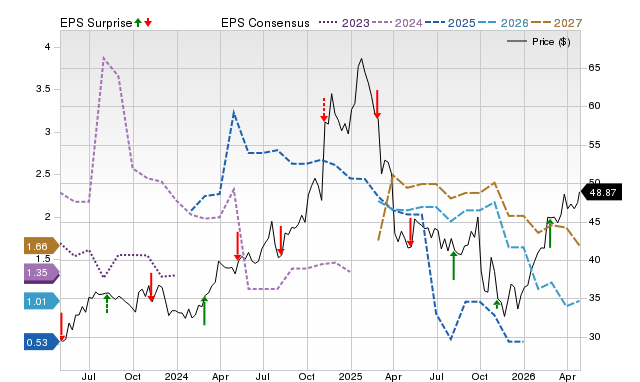640x382 pixels.
Task: Select the red EPS miss arrow at November 2023
Action: pos(151,287)
